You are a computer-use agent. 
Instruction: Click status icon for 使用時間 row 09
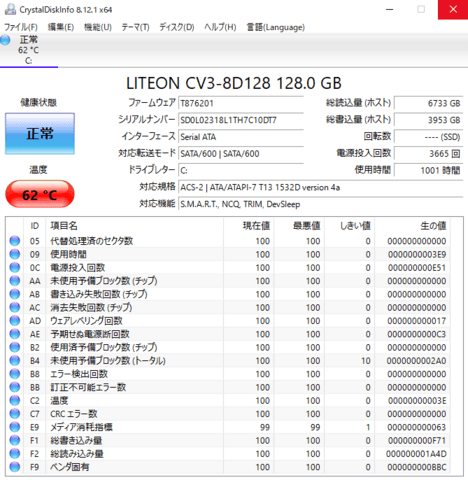[x=15, y=254]
